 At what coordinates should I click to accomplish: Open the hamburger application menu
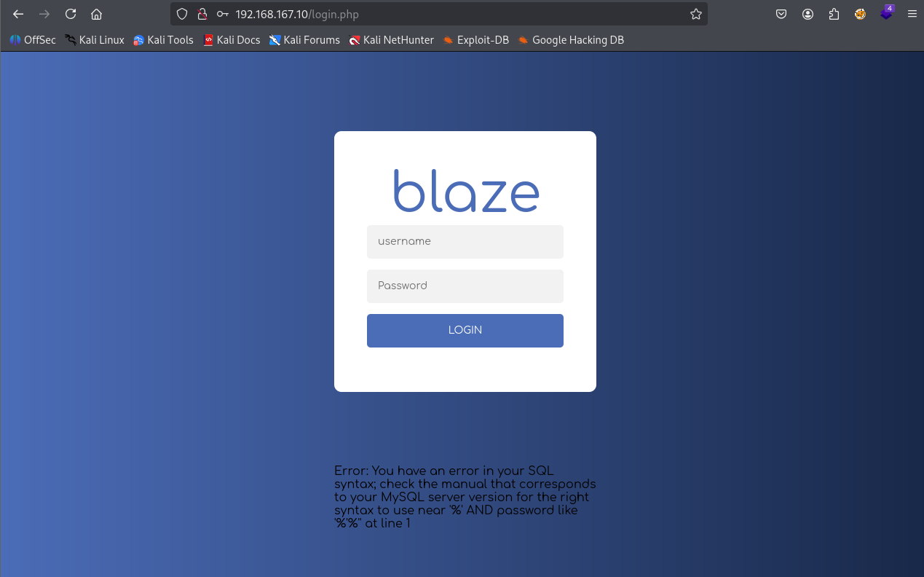click(x=912, y=14)
